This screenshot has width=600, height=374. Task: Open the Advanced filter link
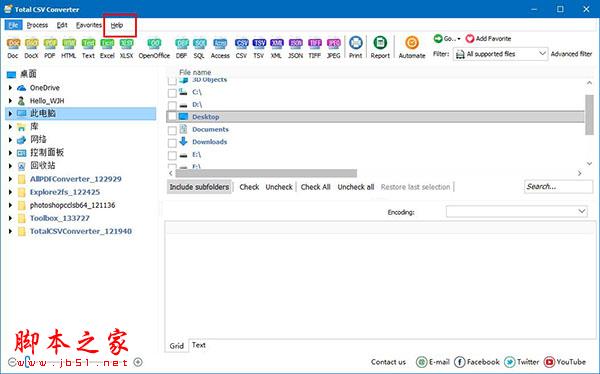point(571,54)
